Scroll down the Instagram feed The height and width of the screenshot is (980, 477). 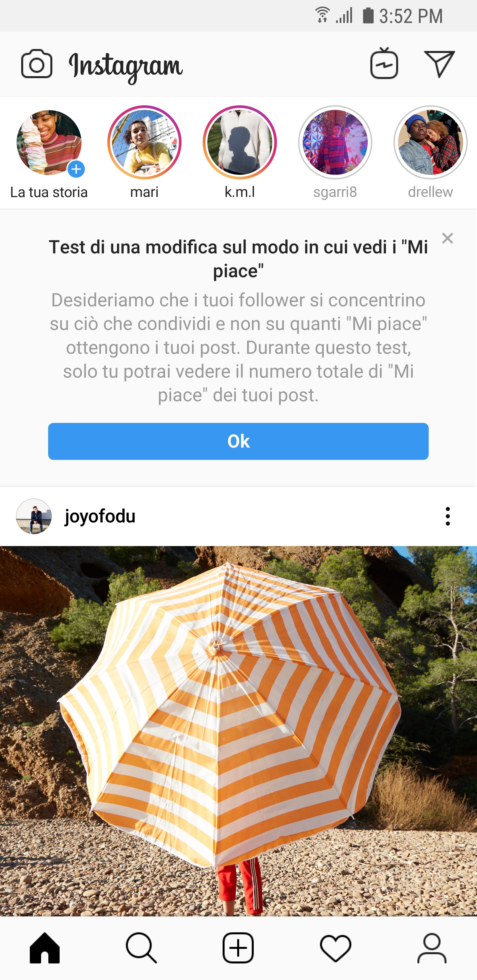coord(238,719)
